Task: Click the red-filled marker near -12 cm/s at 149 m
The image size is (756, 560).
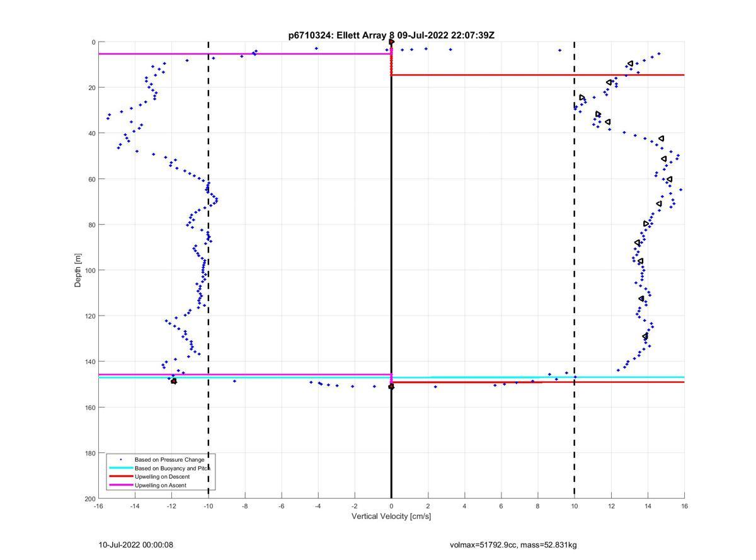Action: point(174,381)
